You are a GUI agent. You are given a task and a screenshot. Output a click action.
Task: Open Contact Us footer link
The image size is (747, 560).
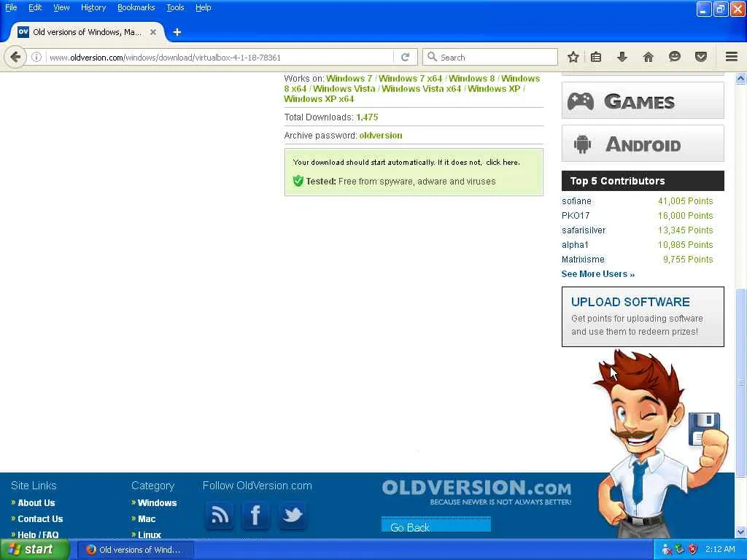tap(40, 519)
